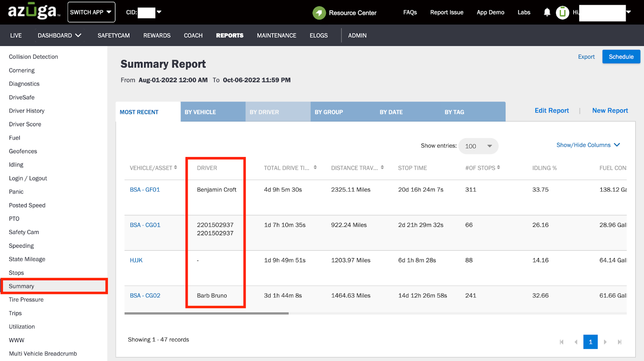
Task: Open Labs link
Action: tap(524, 12)
